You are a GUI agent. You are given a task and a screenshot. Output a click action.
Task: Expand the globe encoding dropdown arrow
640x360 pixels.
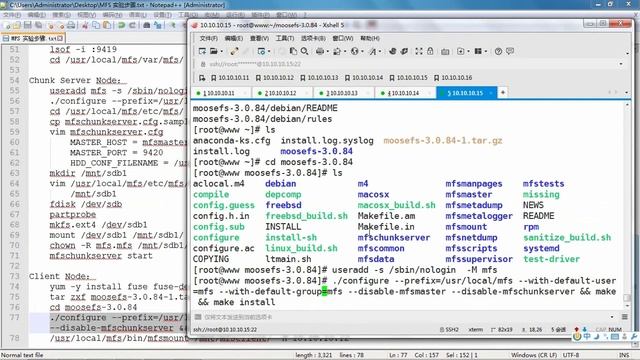pos(362,51)
